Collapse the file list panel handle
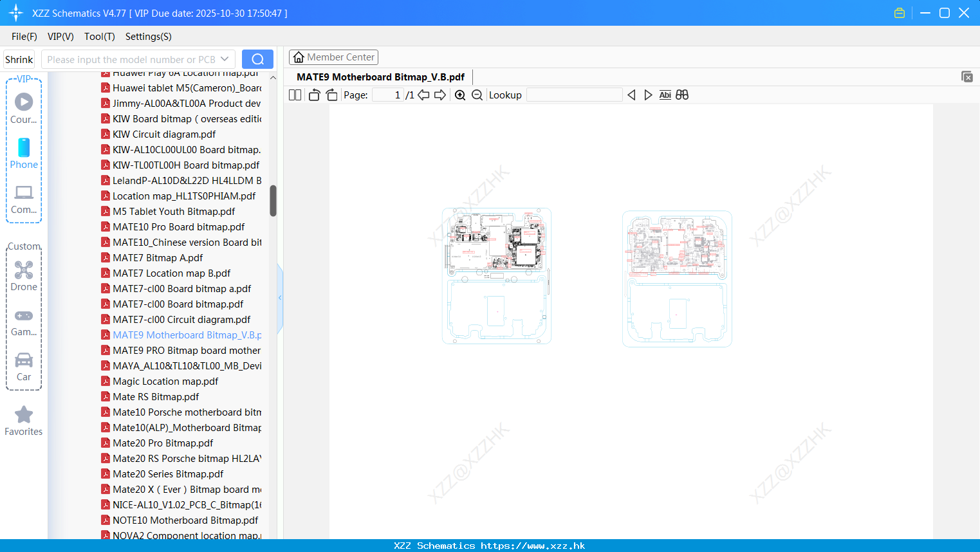This screenshot has height=552, width=980. pos(280,298)
